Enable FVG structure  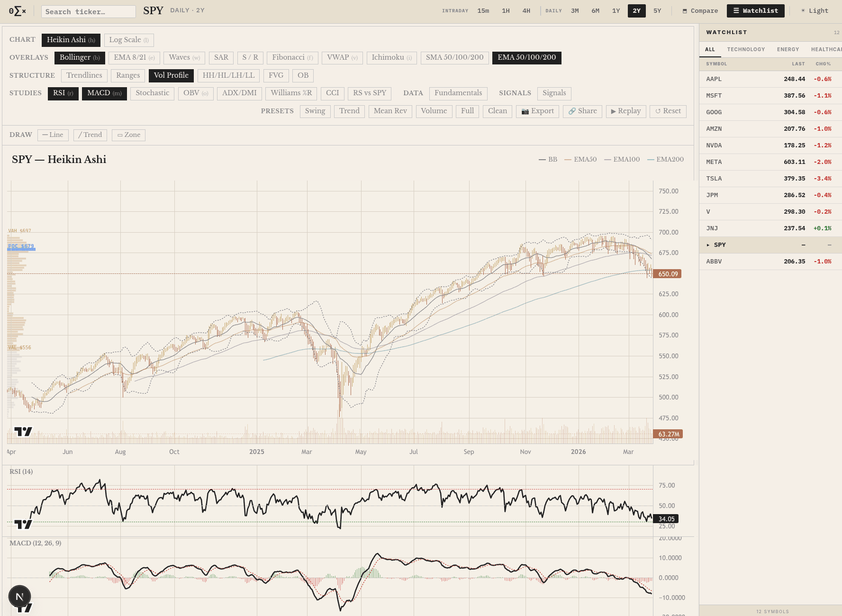276,75
